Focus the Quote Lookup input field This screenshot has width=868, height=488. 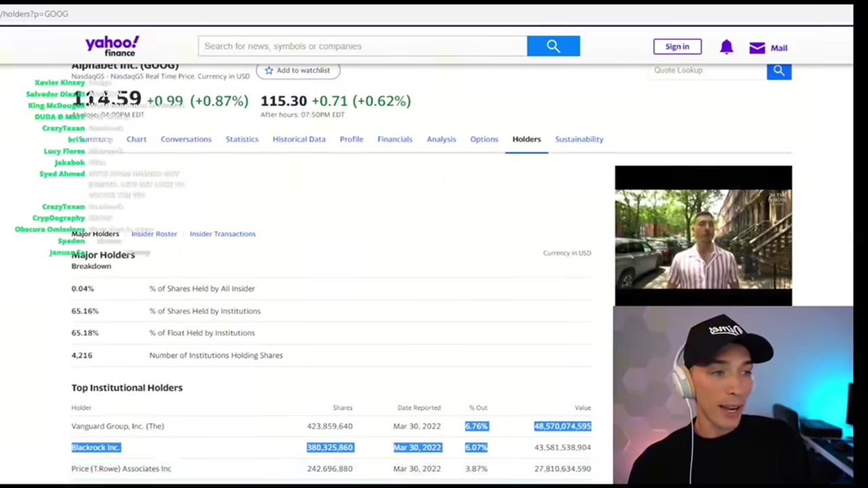(707, 70)
